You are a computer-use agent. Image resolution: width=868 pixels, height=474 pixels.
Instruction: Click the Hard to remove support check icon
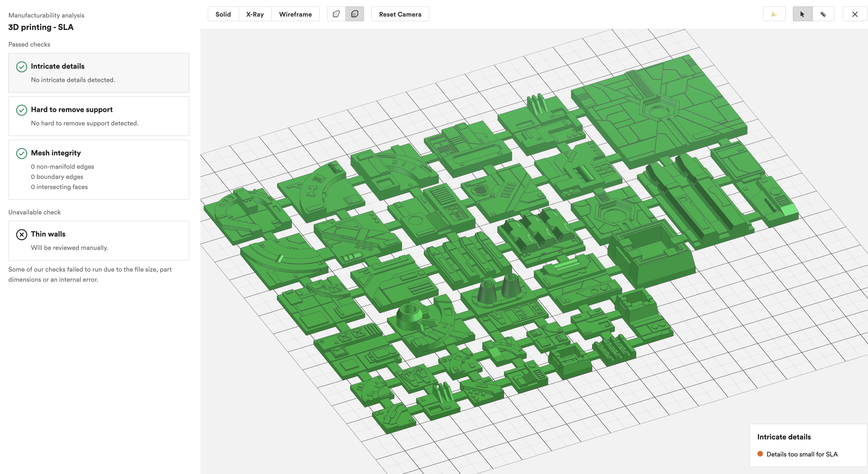pyautogui.click(x=22, y=110)
